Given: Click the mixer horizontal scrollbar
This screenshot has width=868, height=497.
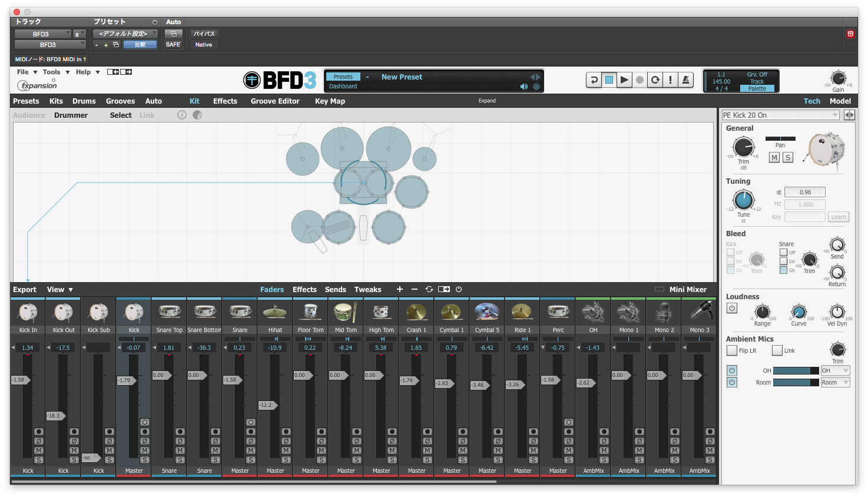Looking at the screenshot, I should (x=254, y=481).
